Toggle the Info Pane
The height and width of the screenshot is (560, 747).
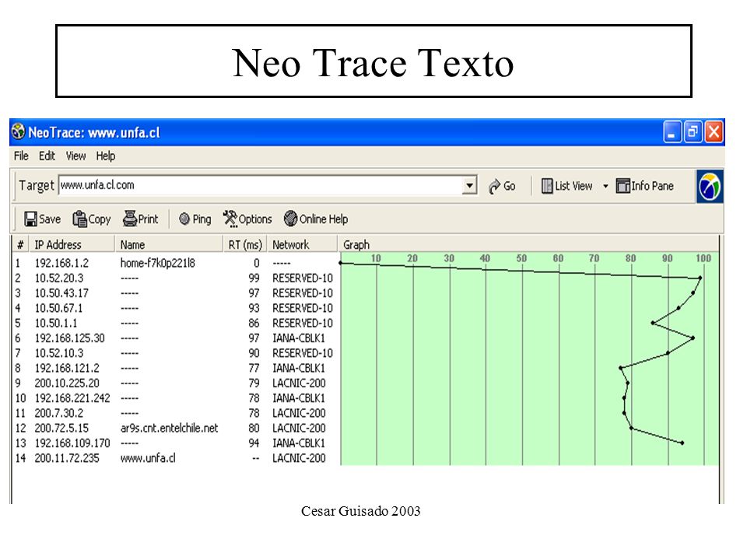pos(644,186)
